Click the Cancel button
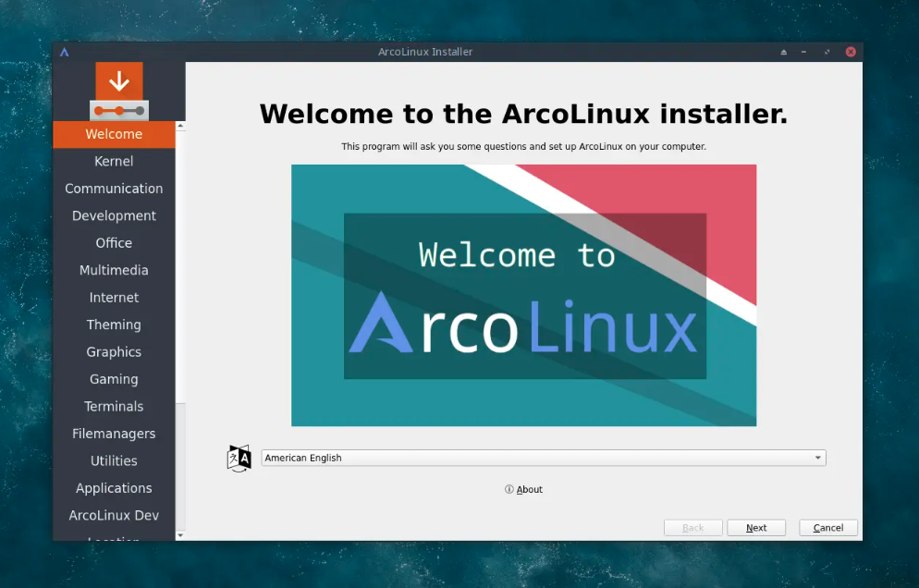This screenshot has height=588, width=919. click(828, 528)
